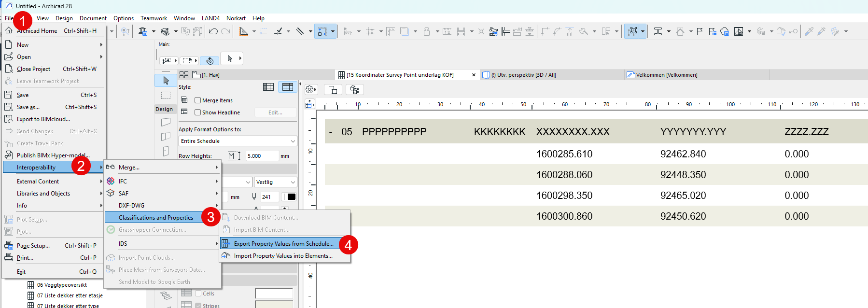Toggle the highlighted group suspend icon
This screenshot has width=868, height=308.
pos(632,31)
